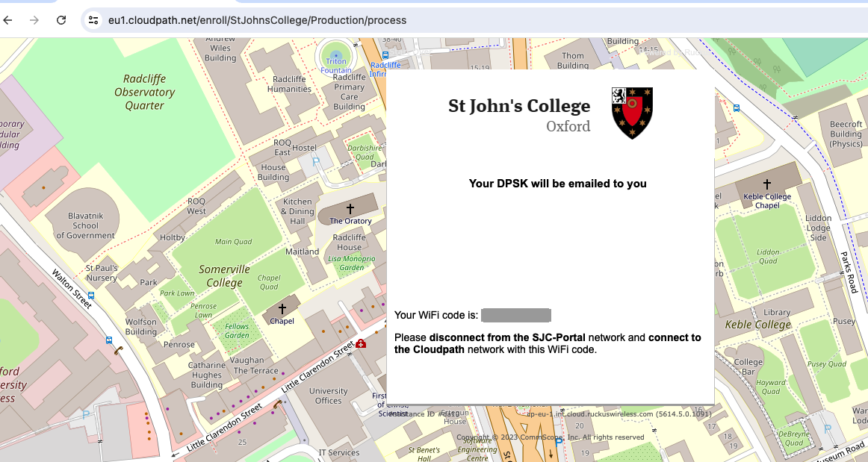Click the 'Liddon Quad' label
Viewport: 868px width, 462px height.
pos(768,256)
